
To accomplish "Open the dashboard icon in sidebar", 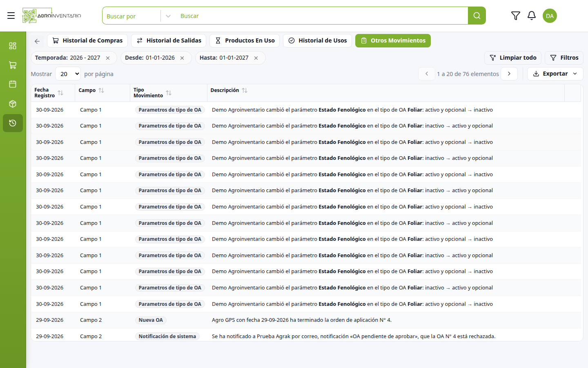I will click(x=13, y=45).
